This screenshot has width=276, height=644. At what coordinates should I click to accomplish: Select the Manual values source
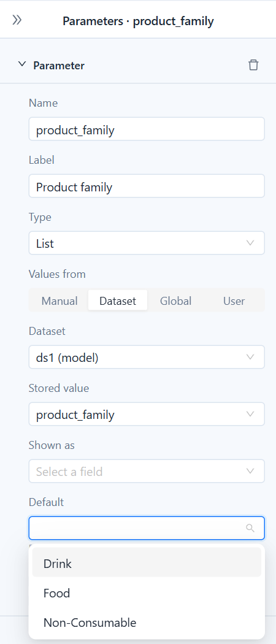pos(59,301)
